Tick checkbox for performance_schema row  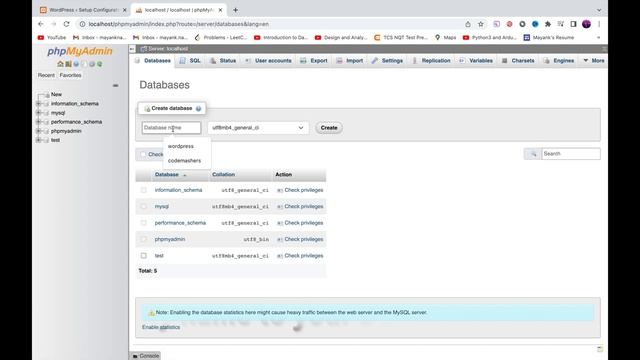coord(144,223)
